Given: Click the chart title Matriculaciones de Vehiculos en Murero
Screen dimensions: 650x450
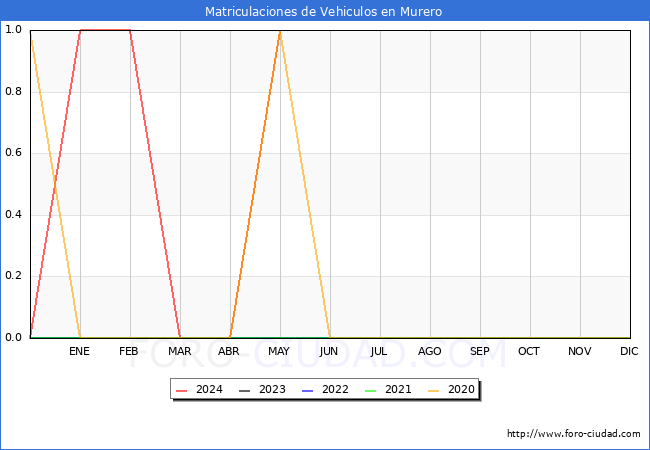Looking at the screenshot, I should [x=323, y=11].
